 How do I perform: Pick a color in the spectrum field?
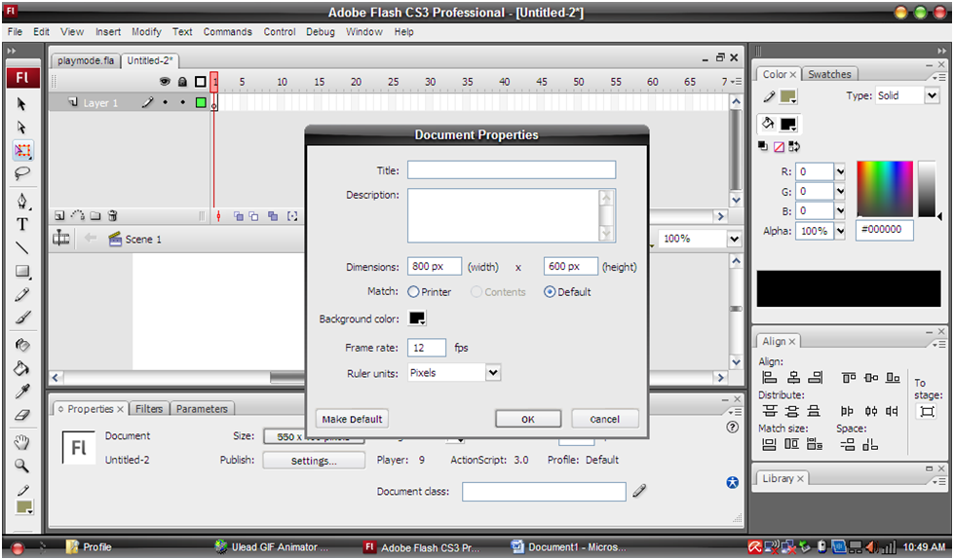click(x=885, y=189)
